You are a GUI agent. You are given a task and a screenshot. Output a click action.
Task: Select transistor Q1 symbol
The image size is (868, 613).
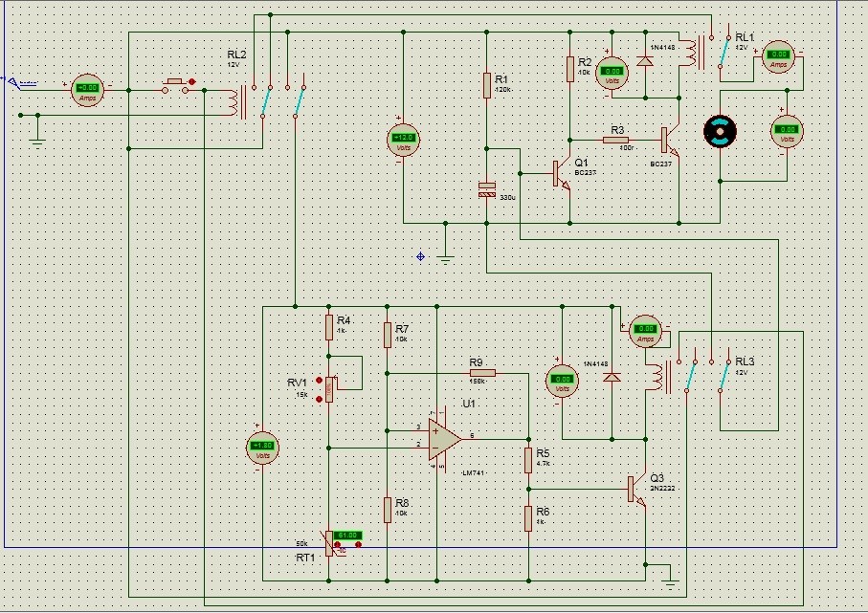pyautogui.click(x=562, y=174)
